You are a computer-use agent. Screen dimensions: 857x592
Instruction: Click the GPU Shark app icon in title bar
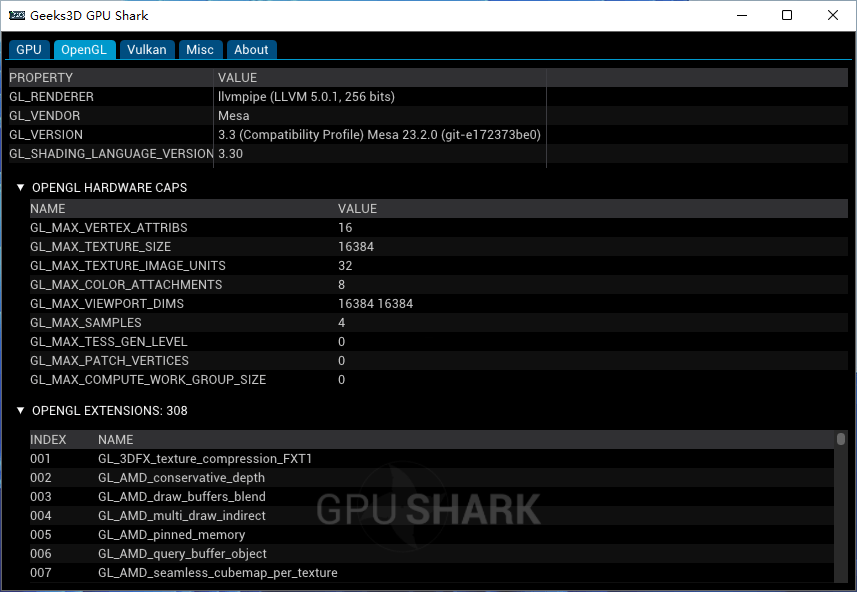coord(17,16)
